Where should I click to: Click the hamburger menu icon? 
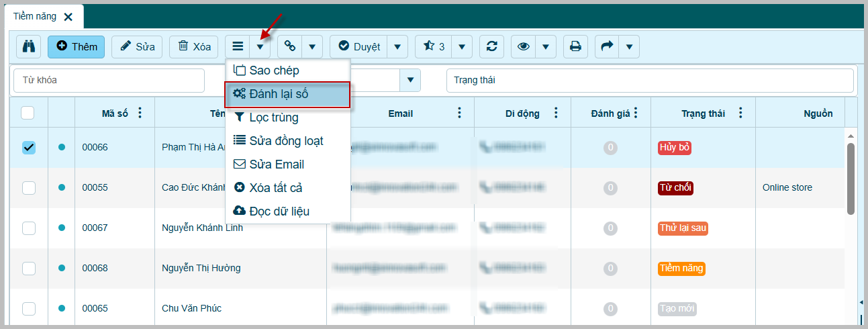click(238, 46)
